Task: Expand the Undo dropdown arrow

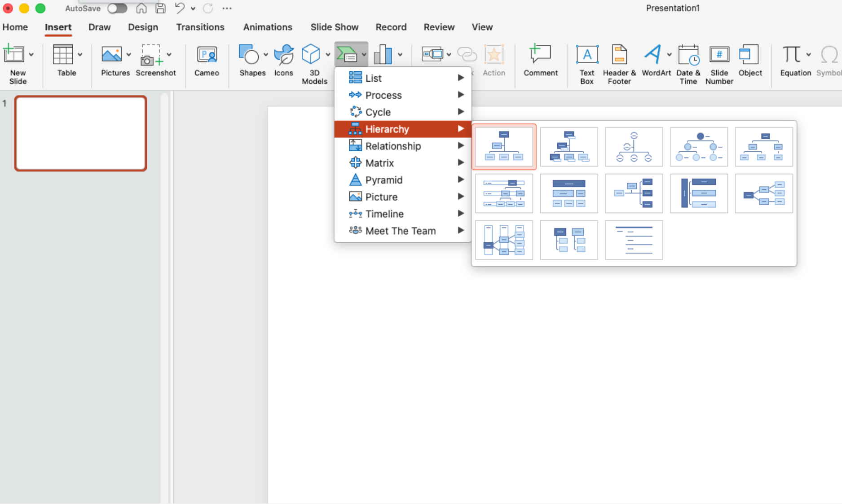Action: (x=193, y=9)
